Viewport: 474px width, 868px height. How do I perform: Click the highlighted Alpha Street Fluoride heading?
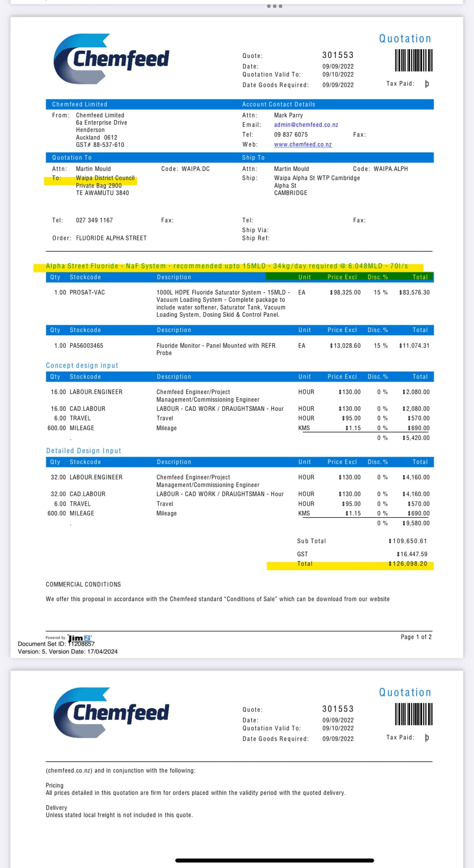[227, 266]
